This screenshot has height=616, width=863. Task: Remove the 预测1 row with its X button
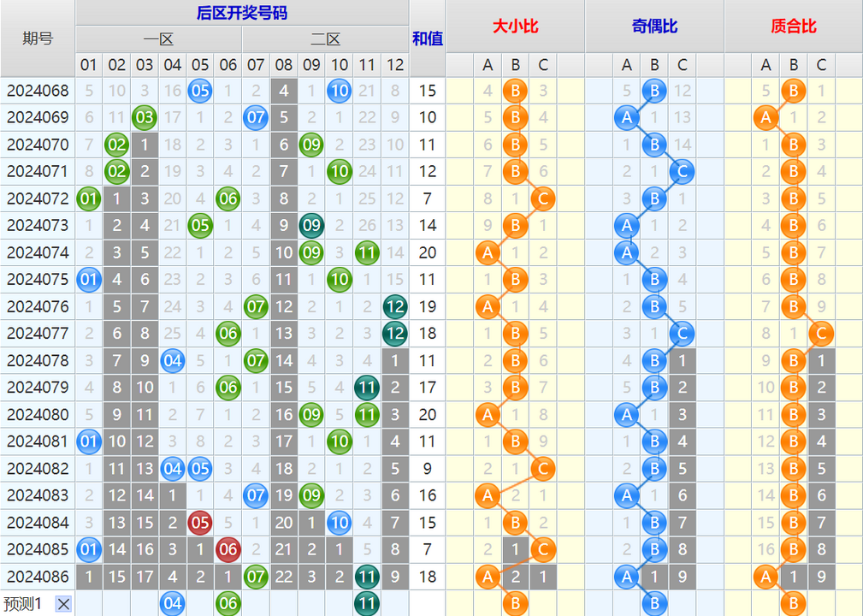(64, 604)
